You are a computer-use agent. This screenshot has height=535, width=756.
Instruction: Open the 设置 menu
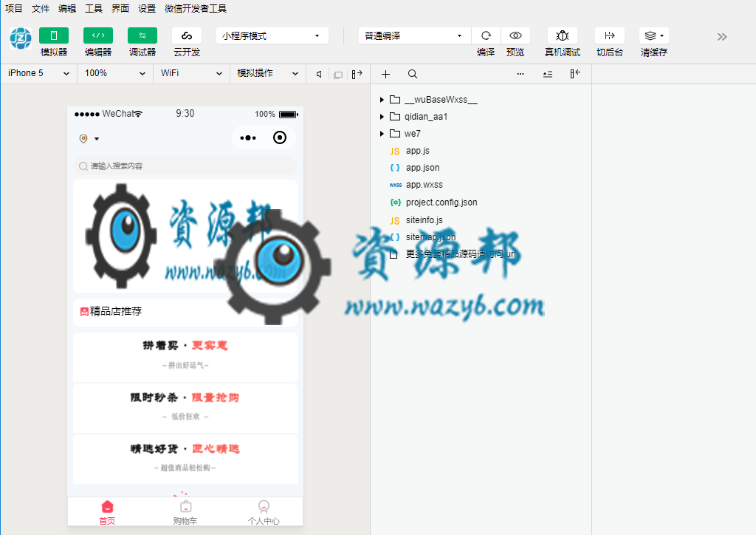147,9
